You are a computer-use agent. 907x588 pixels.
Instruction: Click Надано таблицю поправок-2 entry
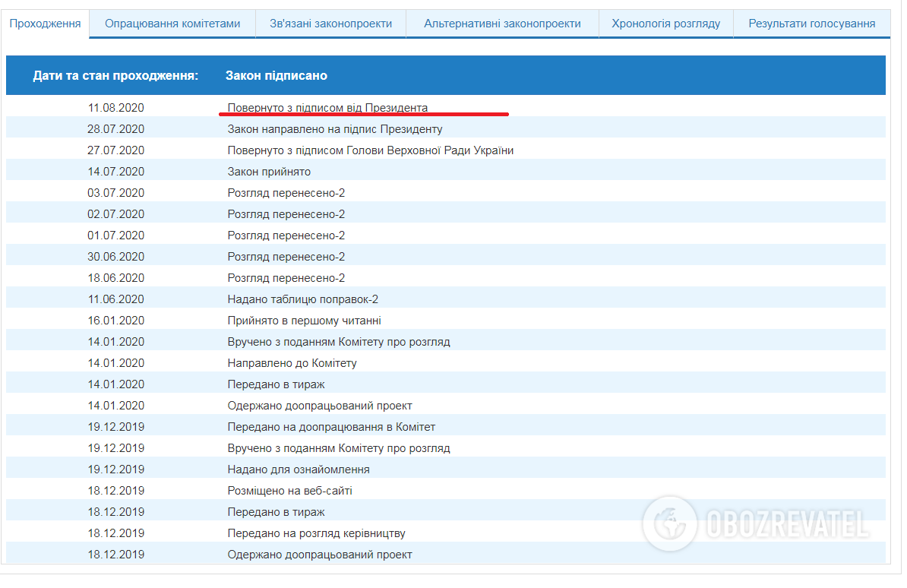(303, 299)
